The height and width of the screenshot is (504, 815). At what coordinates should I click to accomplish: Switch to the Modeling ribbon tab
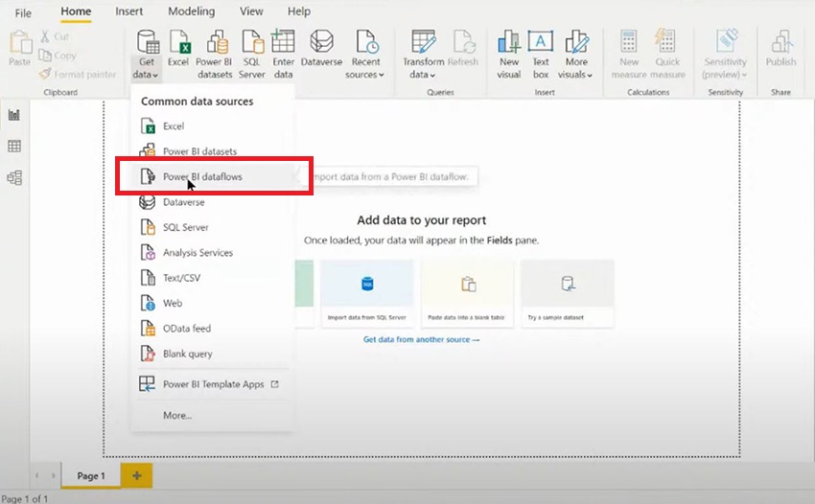tap(191, 11)
